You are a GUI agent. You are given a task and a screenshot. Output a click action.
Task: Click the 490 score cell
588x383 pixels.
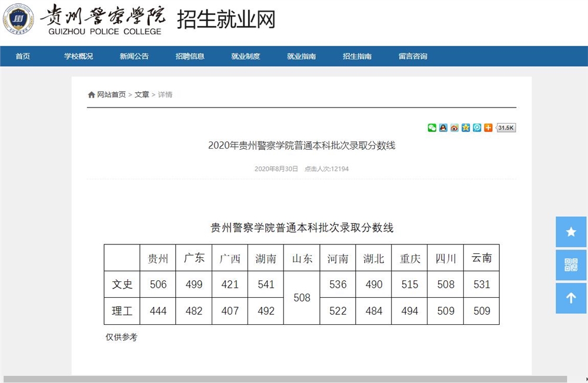tap(373, 284)
